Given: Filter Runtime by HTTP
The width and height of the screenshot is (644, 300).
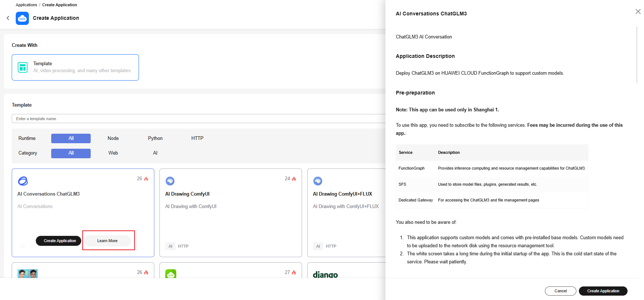Looking at the screenshot, I should click(197, 138).
